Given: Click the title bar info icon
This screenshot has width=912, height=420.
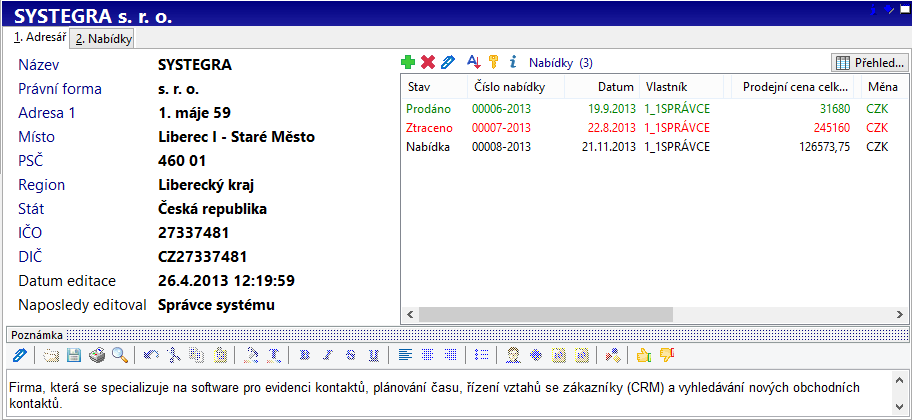Looking at the screenshot, I should point(875,8).
